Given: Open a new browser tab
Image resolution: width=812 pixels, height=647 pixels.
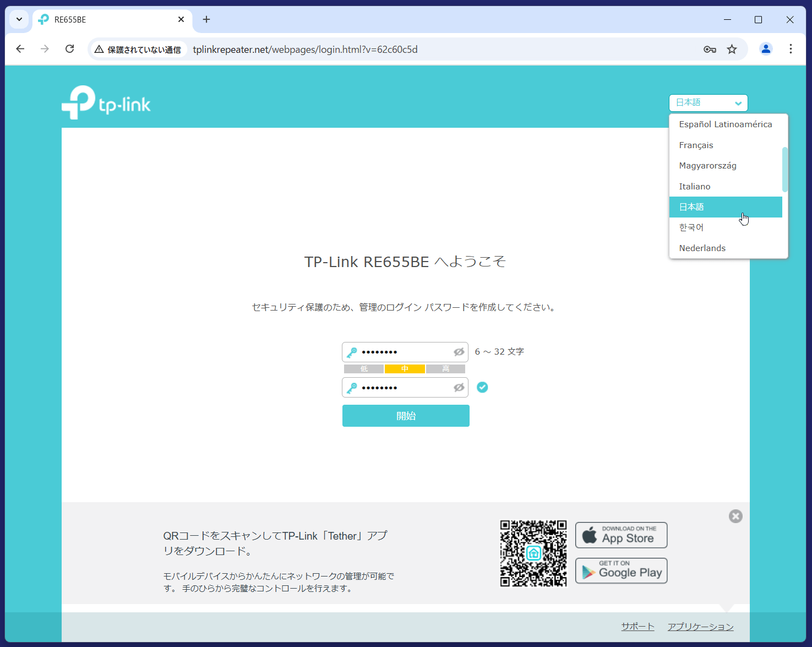Looking at the screenshot, I should (206, 19).
